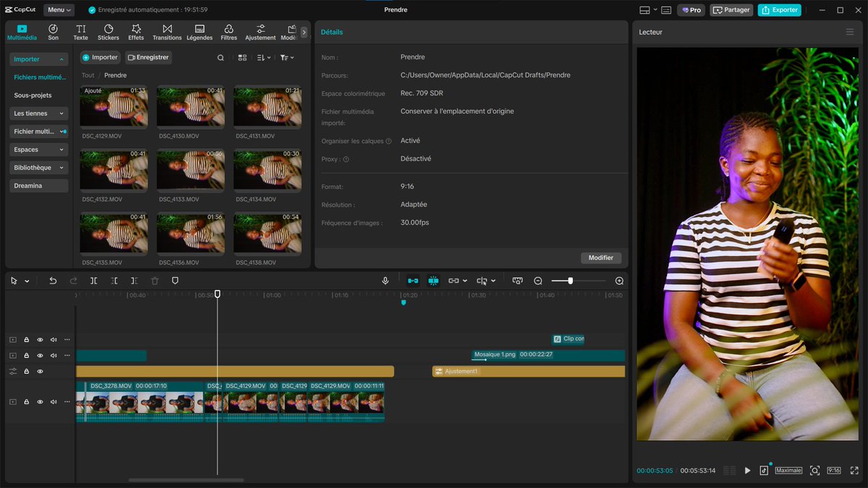Click the microphone voiceover icon
Image resolution: width=868 pixels, height=488 pixels.
(x=386, y=281)
